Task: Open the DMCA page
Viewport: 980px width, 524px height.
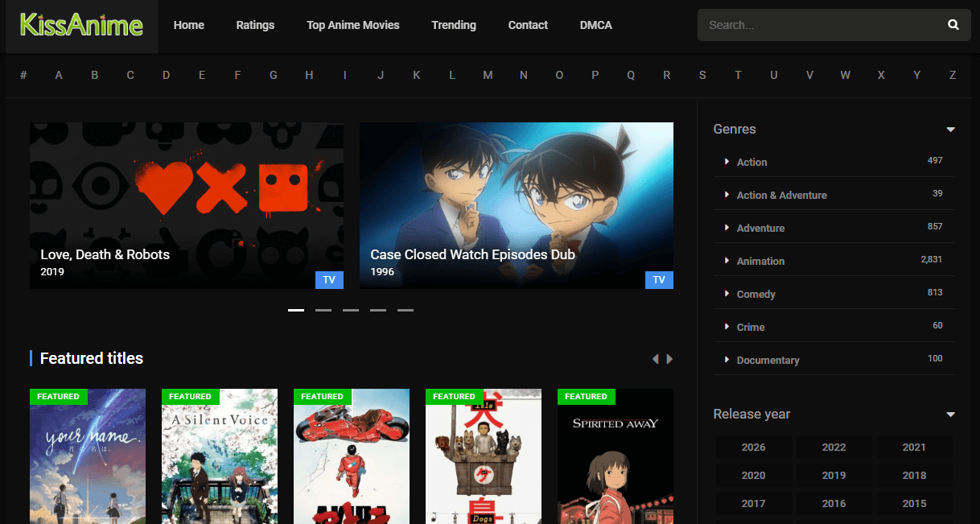Action: pyautogui.click(x=596, y=25)
